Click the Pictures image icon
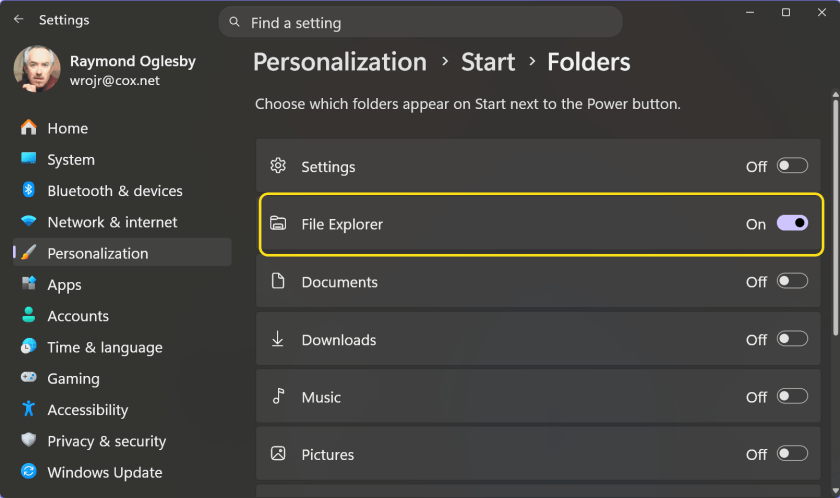Viewport: 840px width, 498px height. pyautogui.click(x=278, y=454)
